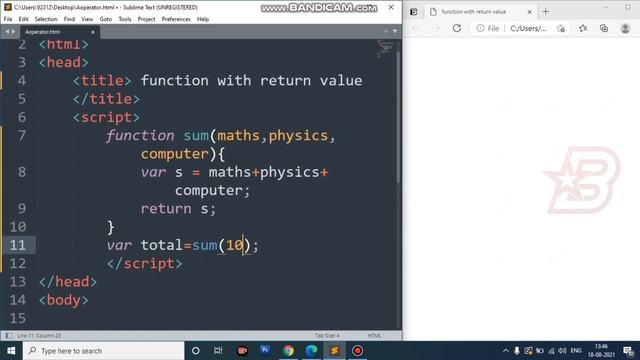The image size is (640, 360).
Task: Click line number 7 in the gutter
Action: pos(22,136)
